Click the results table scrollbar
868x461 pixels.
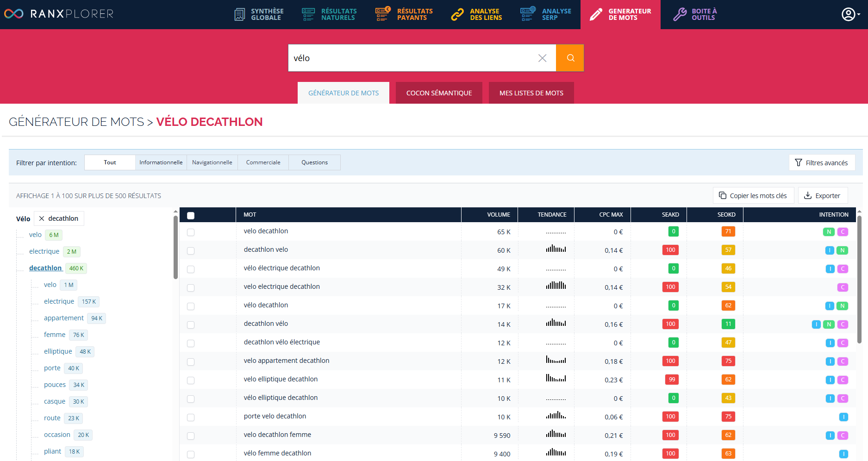coord(859,279)
